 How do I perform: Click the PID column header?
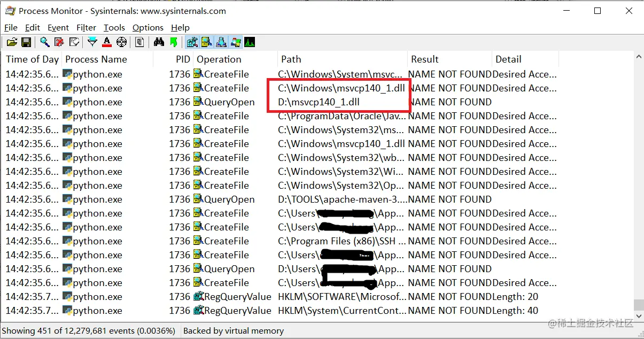pos(173,59)
